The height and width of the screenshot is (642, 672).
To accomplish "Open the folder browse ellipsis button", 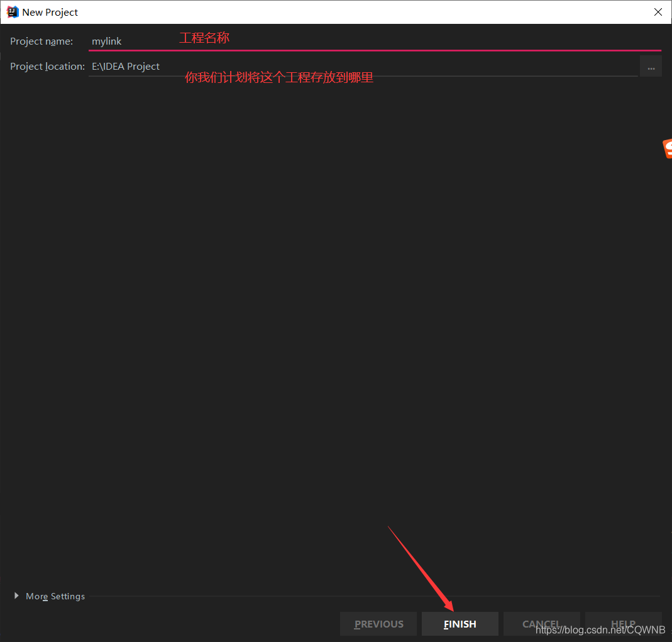I will pyautogui.click(x=651, y=67).
